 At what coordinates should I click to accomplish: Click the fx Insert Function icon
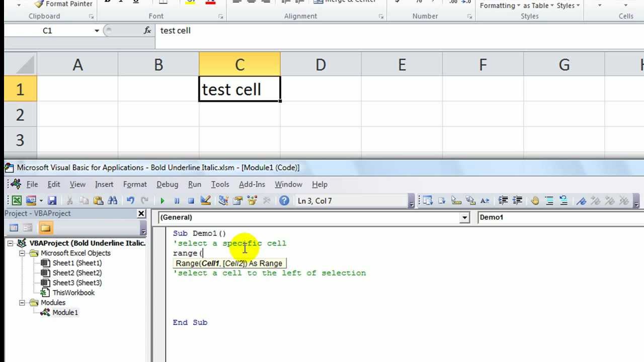tap(147, 31)
